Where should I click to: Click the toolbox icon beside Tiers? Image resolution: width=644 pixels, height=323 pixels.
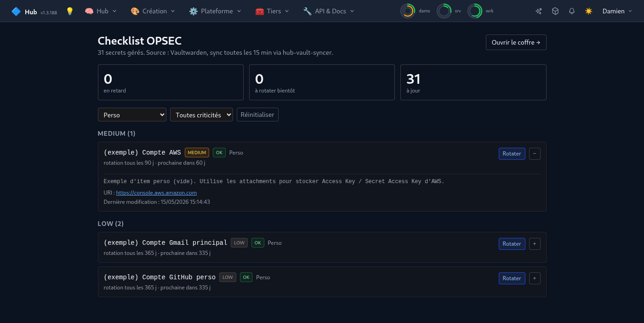tap(260, 11)
